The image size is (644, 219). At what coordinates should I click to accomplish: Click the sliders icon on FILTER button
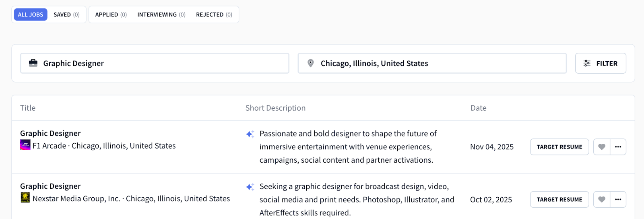587,63
